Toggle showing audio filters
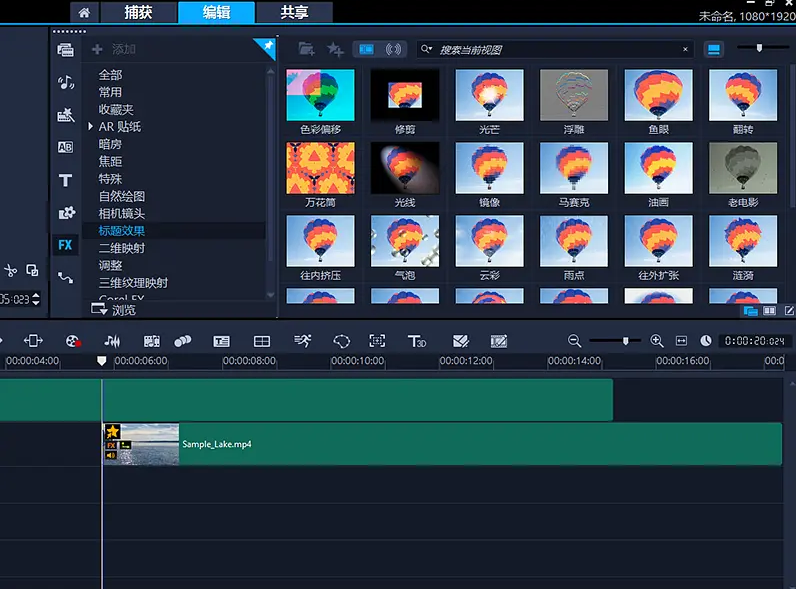Screen dimensions: 796x589 coord(393,49)
